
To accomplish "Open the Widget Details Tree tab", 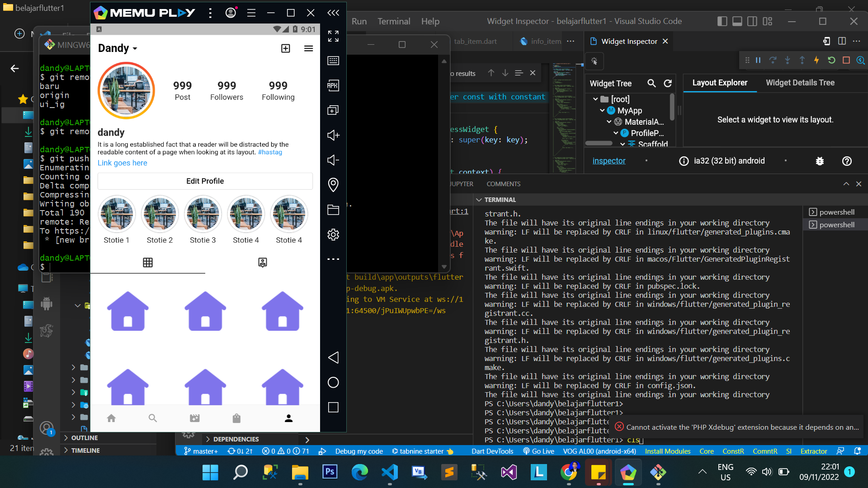I will pyautogui.click(x=800, y=83).
